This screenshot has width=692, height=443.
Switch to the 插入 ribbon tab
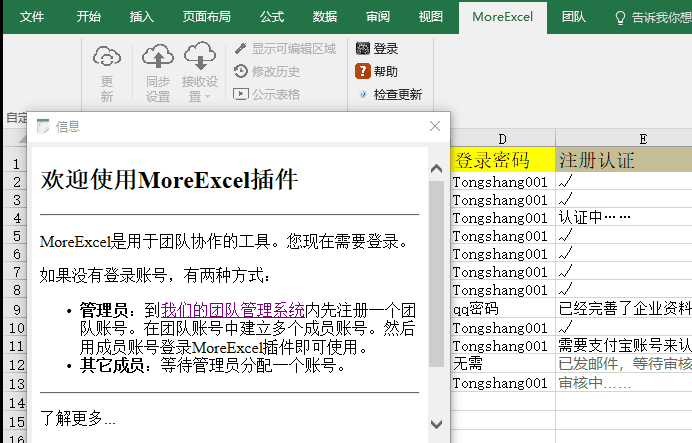click(142, 17)
